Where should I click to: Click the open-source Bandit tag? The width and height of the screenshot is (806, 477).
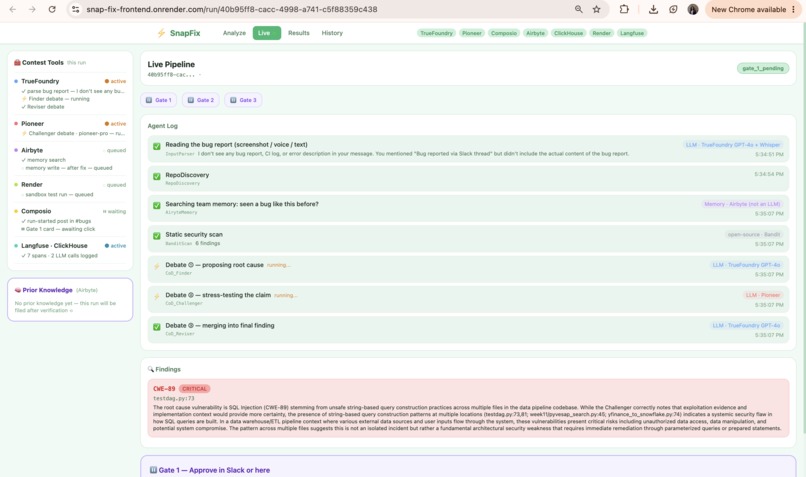(753, 234)
